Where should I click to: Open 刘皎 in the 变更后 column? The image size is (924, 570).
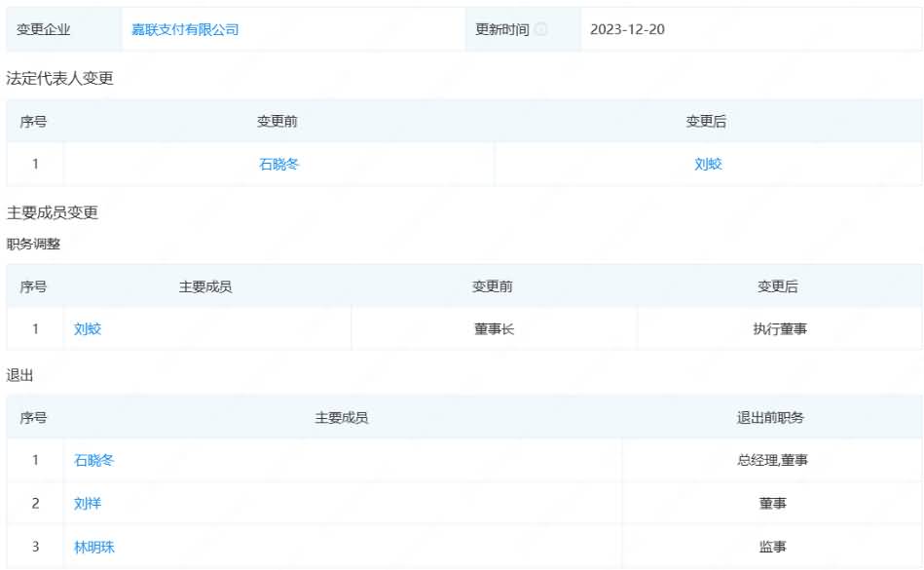[x=708, y=164]
